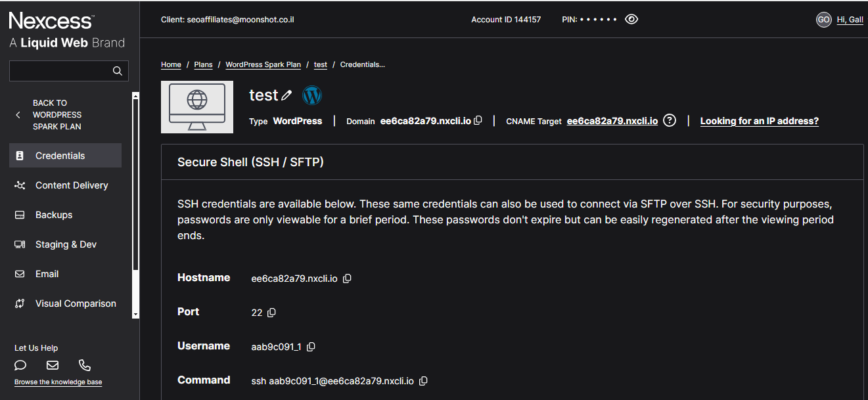Click the Secure Shell (SSH / SFTP) heading
868x400 pixels.
tap(250, 162)
